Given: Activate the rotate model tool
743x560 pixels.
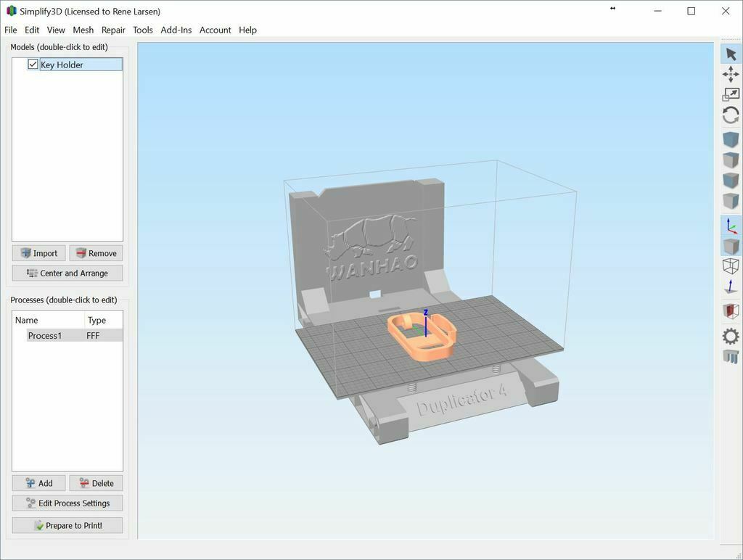Looking at the screenshot, I should pos(731,115).
